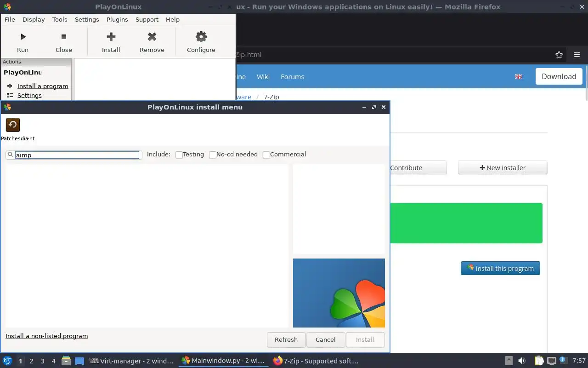Click the Remove X icon in PlayOnLinux toolbar
The height and width of the screenshot is (368, 588).
(152, 37)
